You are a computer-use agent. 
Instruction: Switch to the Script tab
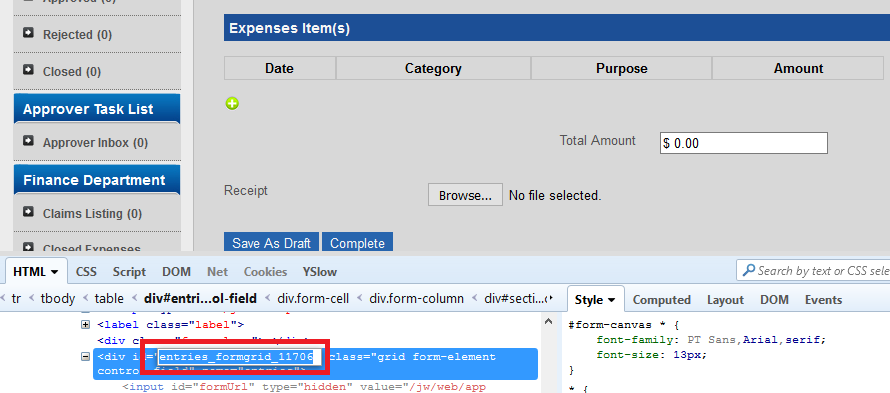(x=129, y=272)
